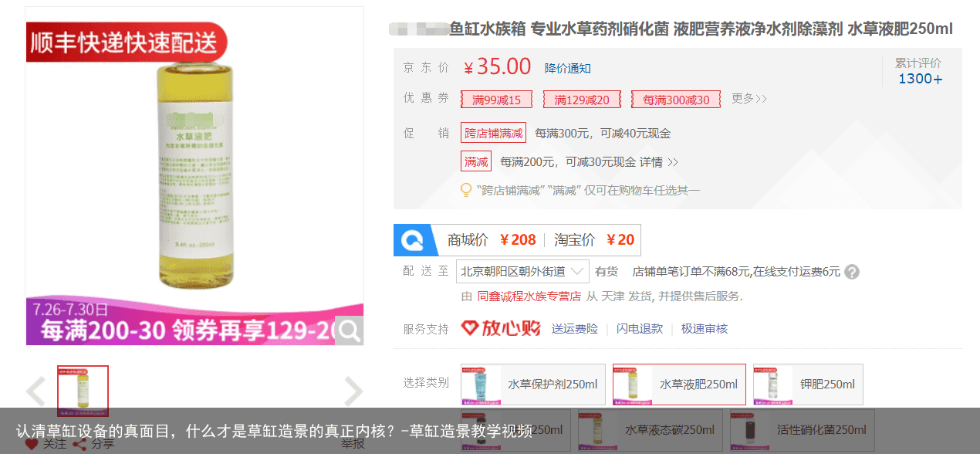Click 每满200元，可减30元现金 promotion text

(568, 162)
